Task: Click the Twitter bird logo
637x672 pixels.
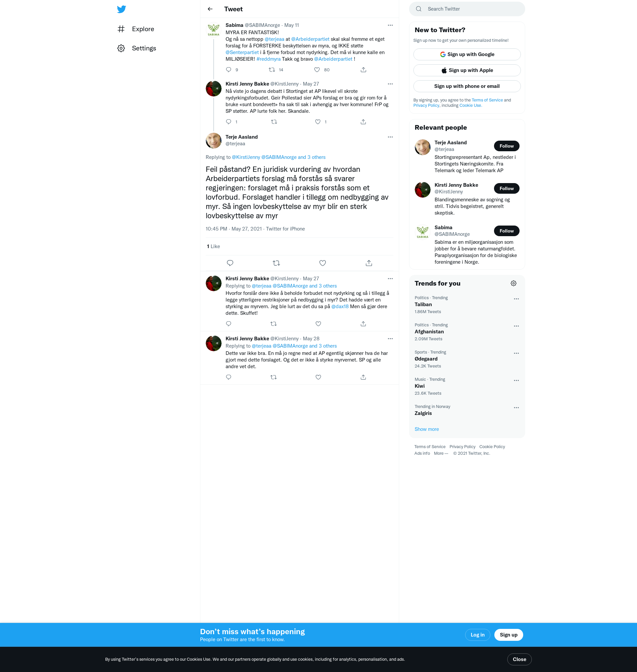Action: (121, 9)
